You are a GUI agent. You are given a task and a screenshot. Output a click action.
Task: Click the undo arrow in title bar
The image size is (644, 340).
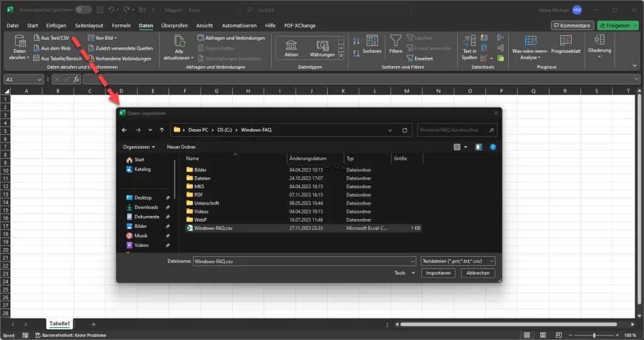coord(111,9)
